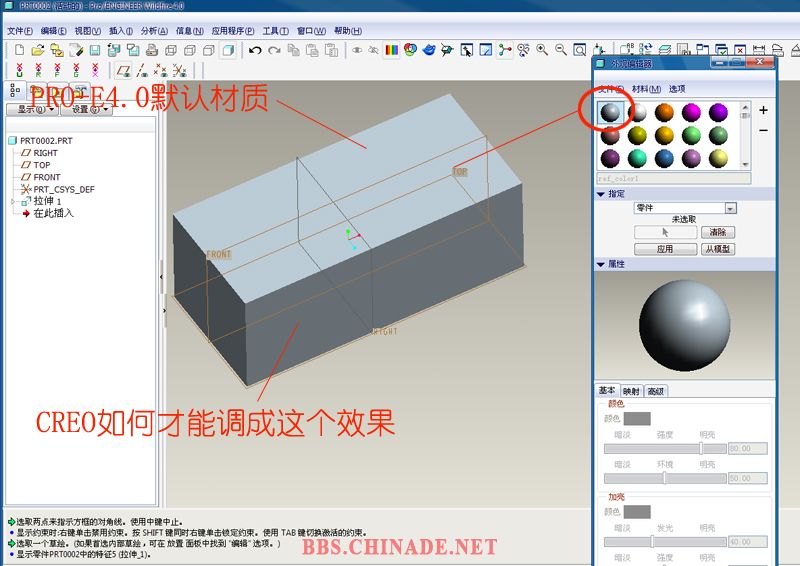Open the 视图(V) menu
This screenshot has height=566, width=800.
tap(88, 31)
